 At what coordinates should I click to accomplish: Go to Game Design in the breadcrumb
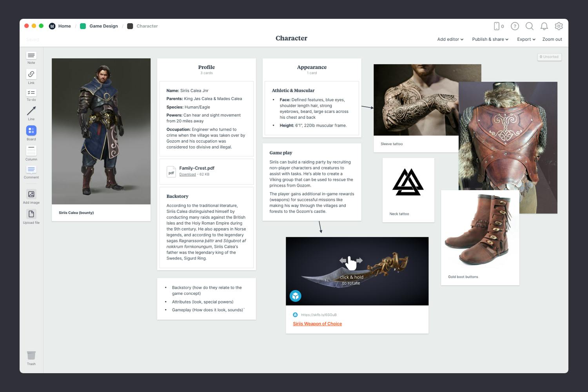point(103,26)
